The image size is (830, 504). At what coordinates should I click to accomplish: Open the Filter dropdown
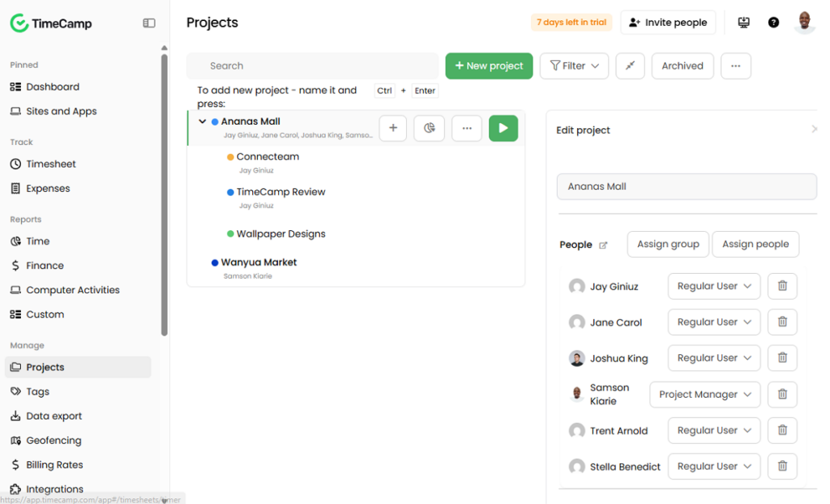click(575, 66)
